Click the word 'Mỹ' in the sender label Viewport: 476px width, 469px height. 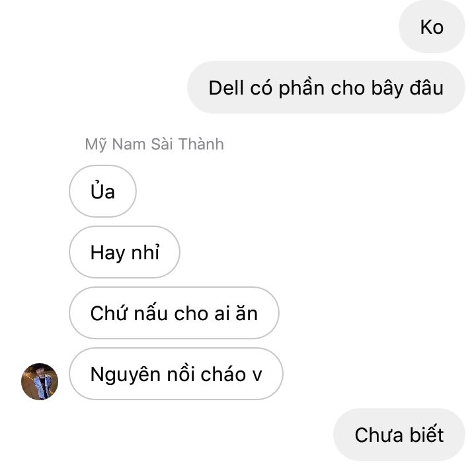(x=96, y=145)
